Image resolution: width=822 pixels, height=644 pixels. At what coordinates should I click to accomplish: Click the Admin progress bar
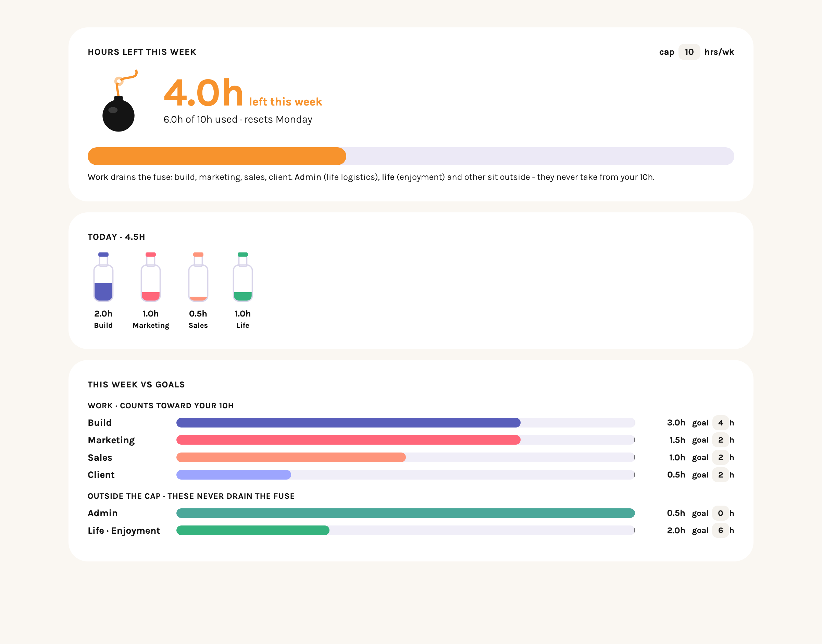tap(406, 513)
